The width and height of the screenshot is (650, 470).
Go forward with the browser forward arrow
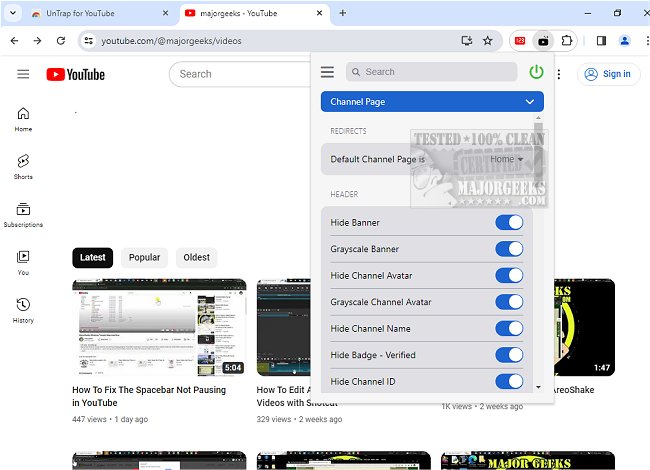pos(37,41)
